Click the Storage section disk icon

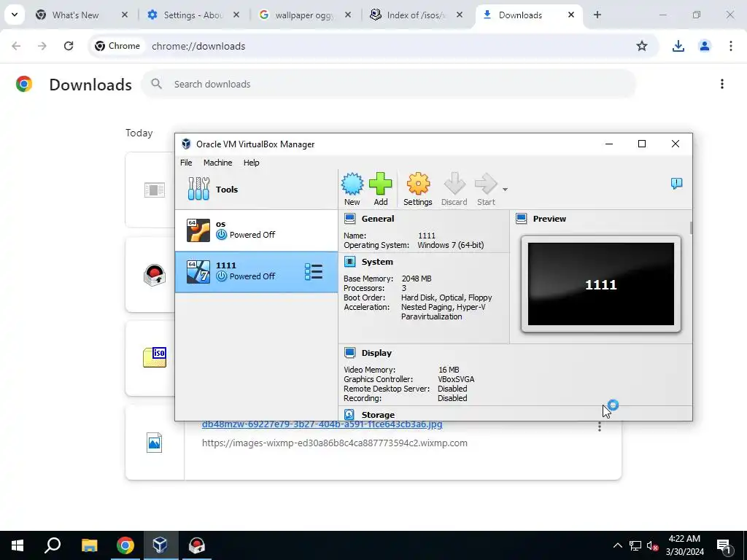coord(349,415)
